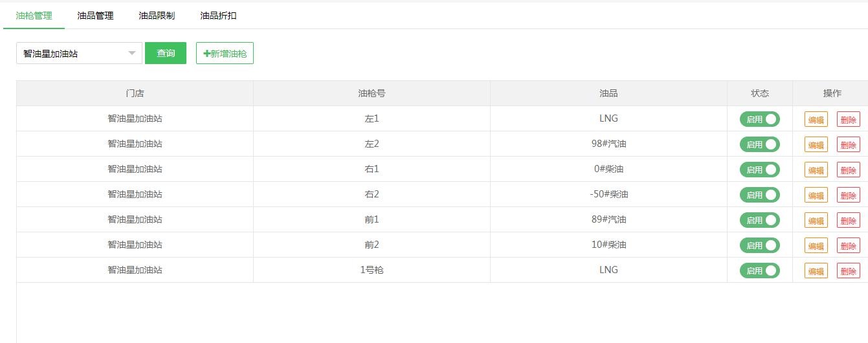Delete the 前2 10#柴油 gun
Image resolution: width=868 pixels, height=343 pixels.
849,245
